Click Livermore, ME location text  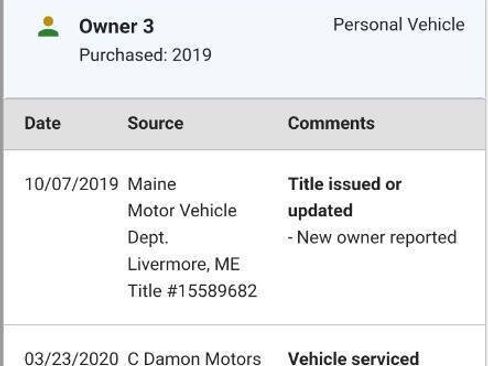(184, 264)
